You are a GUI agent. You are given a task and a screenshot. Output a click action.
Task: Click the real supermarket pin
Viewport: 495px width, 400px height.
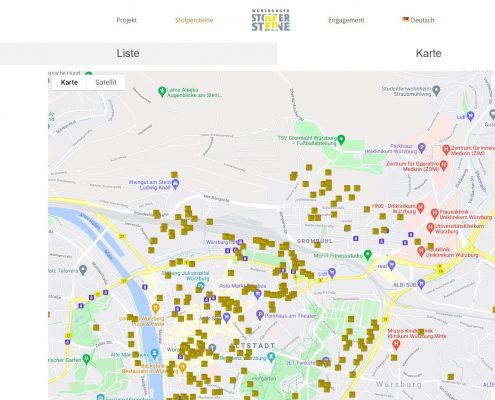coord(392,265)
